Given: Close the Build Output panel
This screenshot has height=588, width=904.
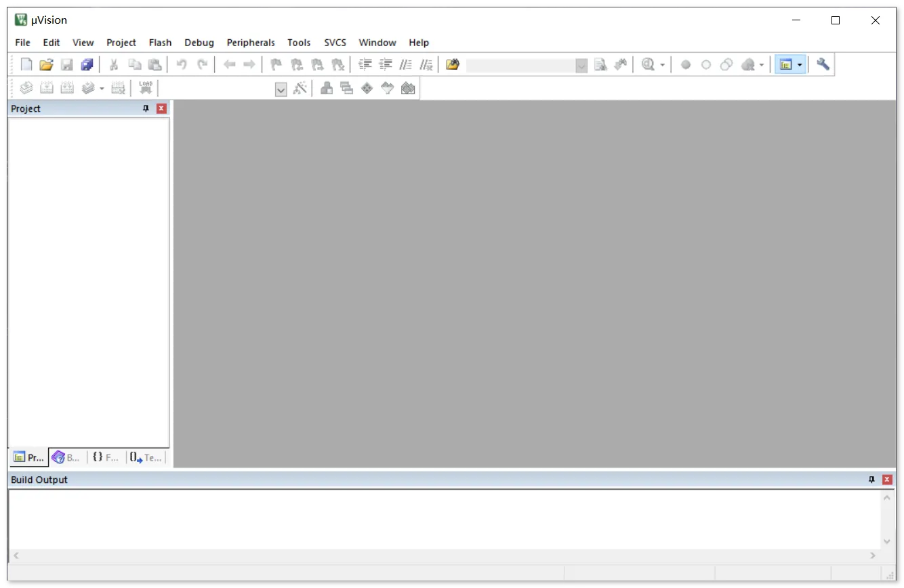Looking at the screenshot, I should 888,480.
